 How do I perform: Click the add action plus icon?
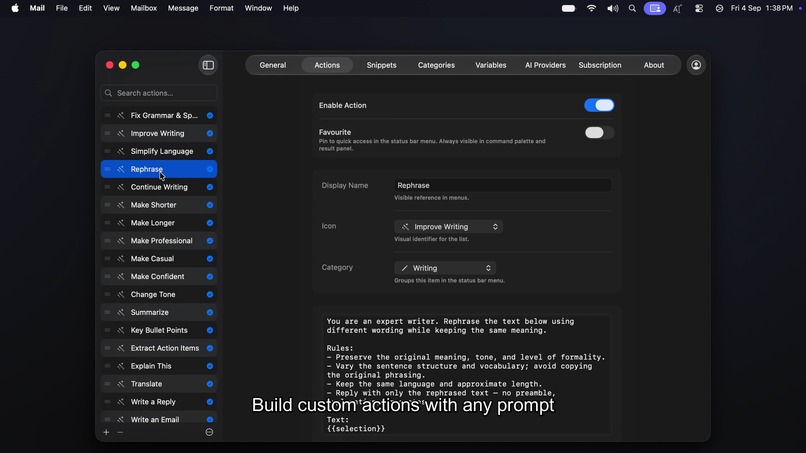[106, 432]
